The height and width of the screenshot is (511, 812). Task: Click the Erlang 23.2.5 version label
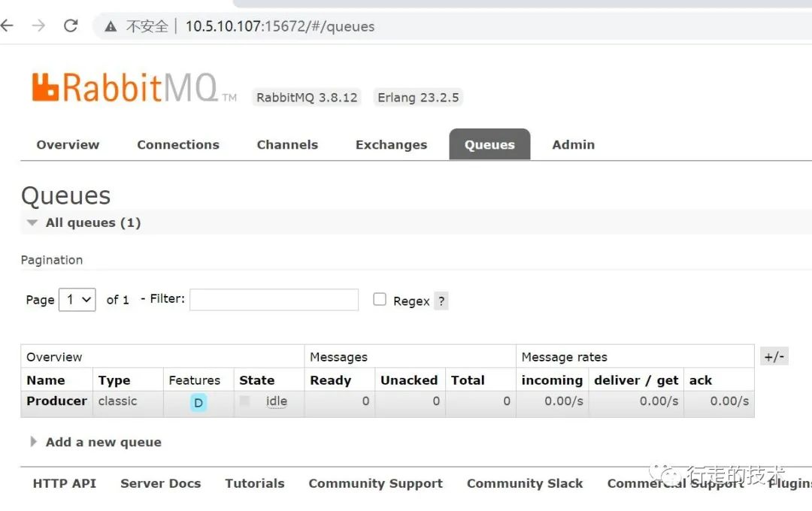(x=418, y=98)
